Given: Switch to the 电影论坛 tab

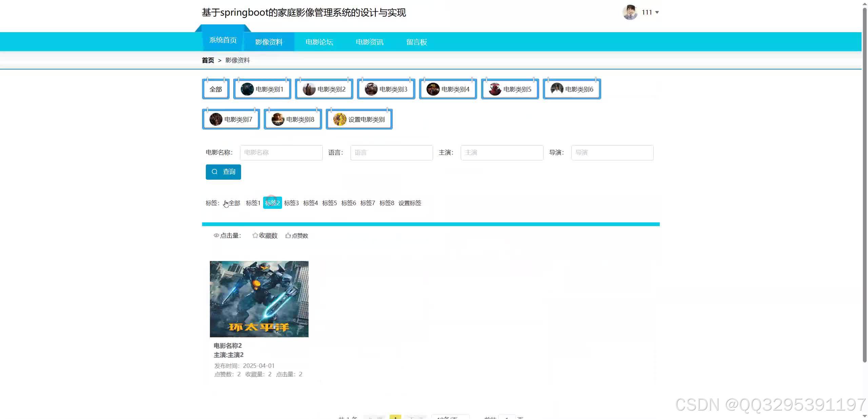Looking at the screenshot, I should (319, 42).
